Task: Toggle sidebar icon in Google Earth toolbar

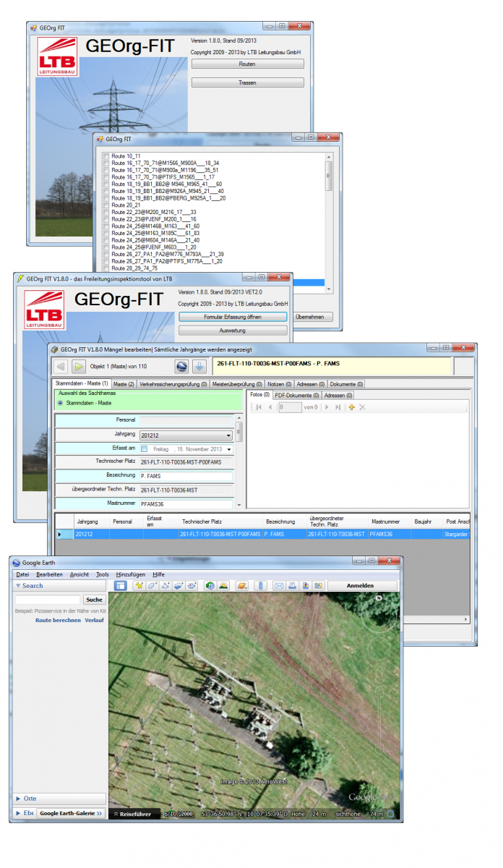Action: [x=120, y=586]
